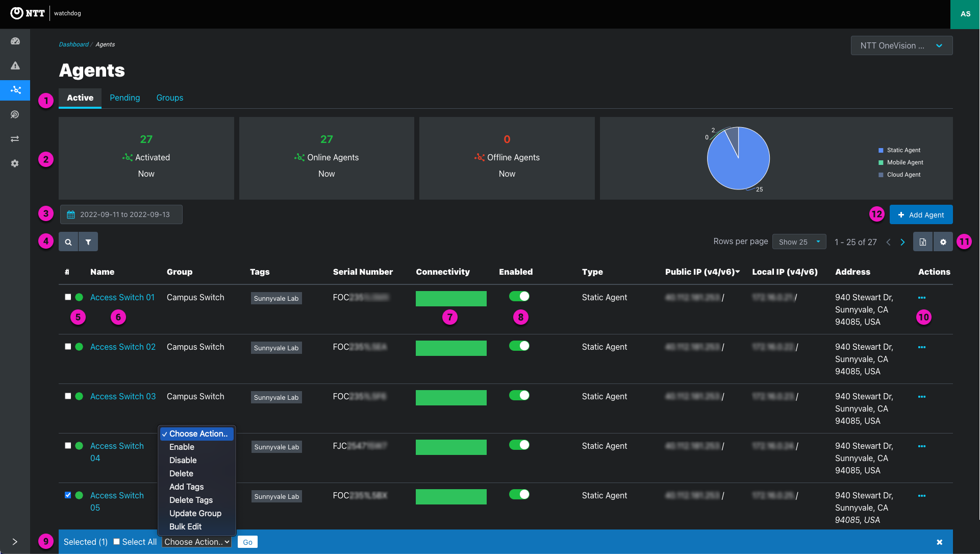The height and width of the screenshot is (554, 980).
Task: Select Enable from the action list
Action: 197,447
